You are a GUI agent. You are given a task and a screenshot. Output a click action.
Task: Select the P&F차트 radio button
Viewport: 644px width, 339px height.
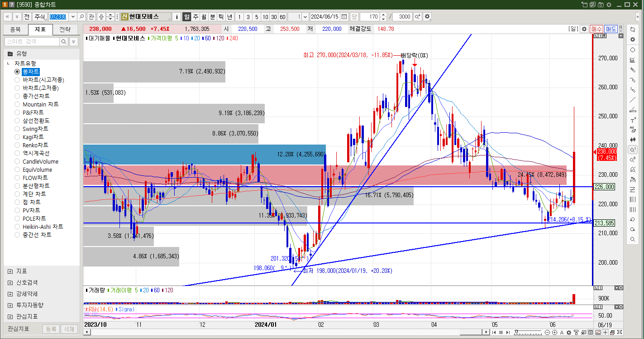pyautogui.click(x=17, y=112)
